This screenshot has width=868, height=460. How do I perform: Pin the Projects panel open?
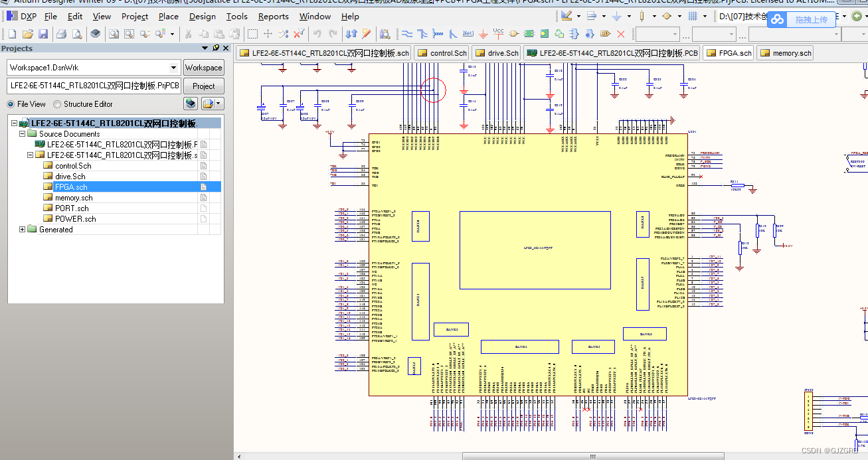(x=216, y=48)
